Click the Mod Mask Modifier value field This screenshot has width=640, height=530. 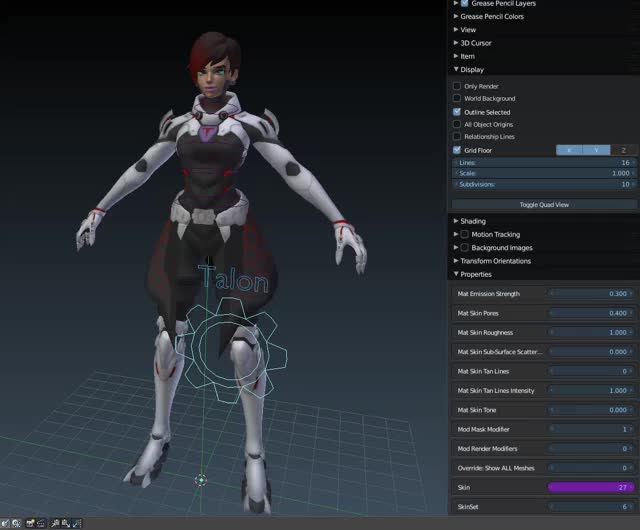[x=591, y=429]
